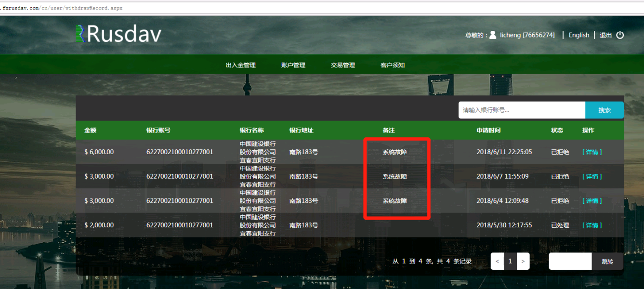
Task: Click the power logout icon
Action: tap(620, 35)
